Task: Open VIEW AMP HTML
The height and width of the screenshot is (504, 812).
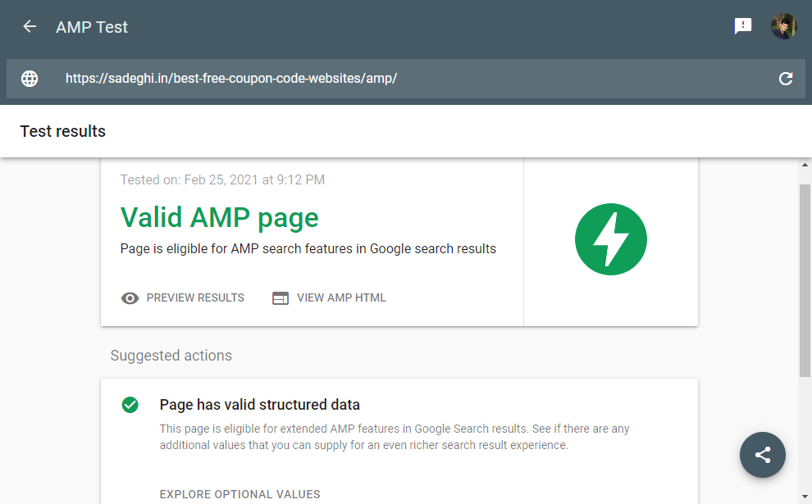Action: [341, 298]
